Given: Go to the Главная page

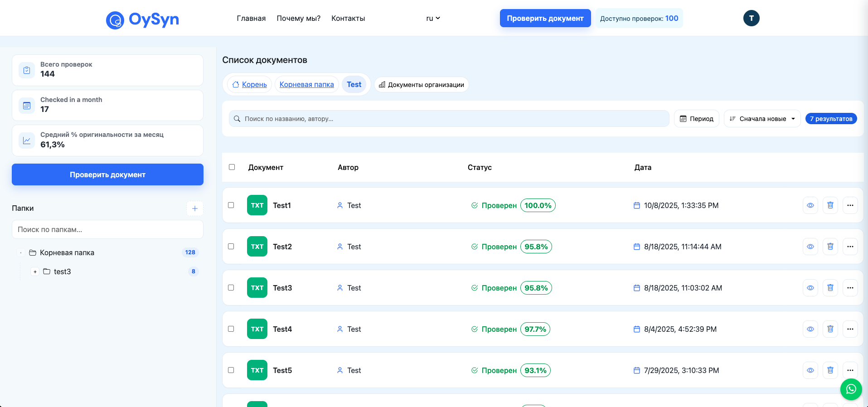Looking at the screenshot, I should (251, 19).
